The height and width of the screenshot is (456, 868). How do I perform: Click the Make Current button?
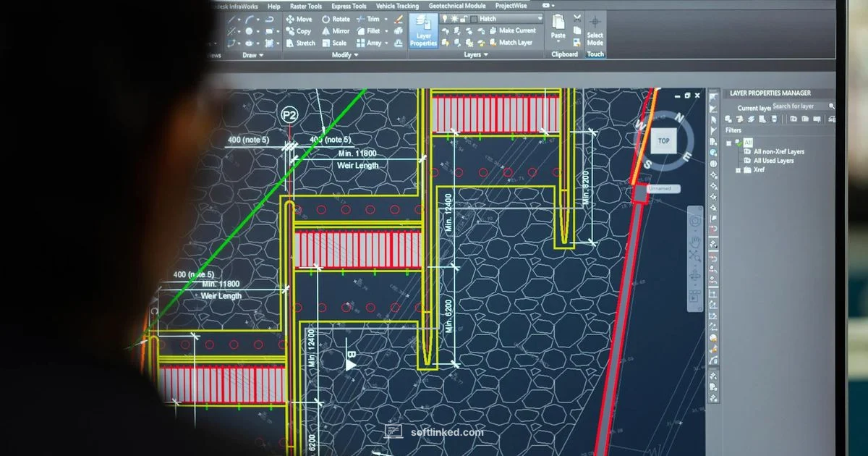(x=516, y=30)
